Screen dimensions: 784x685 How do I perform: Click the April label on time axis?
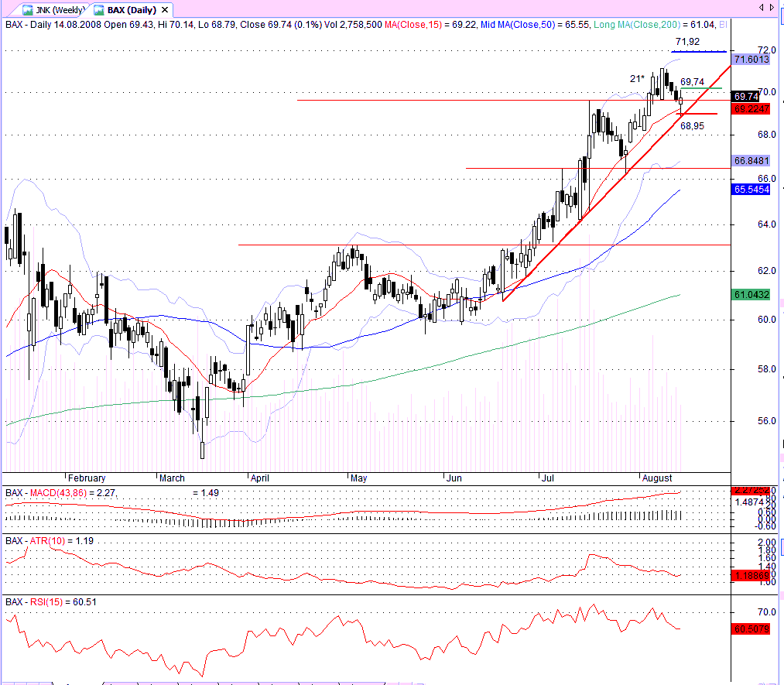click(x=260, y=478)
